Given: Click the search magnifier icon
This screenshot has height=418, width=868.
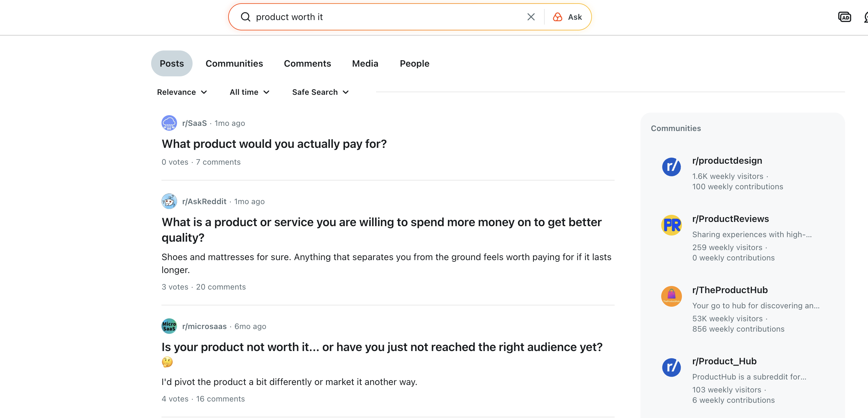Looking at the screenshot, I should pos(245,17).
